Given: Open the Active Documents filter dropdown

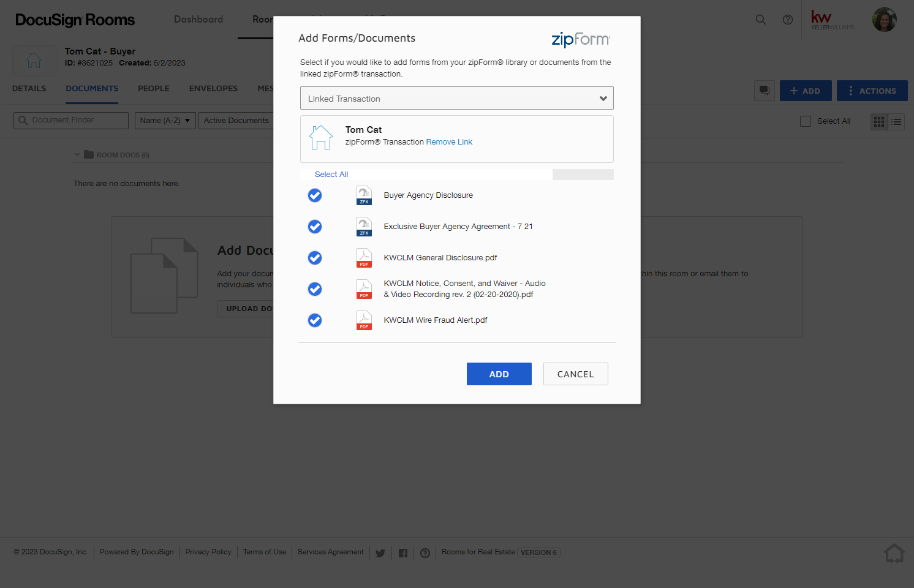Looking at the screenshot, I should click(236, 121).
